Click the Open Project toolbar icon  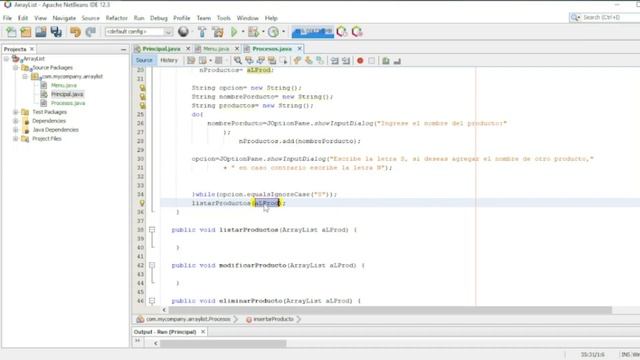pyautogui.click(x=41, y=32)
